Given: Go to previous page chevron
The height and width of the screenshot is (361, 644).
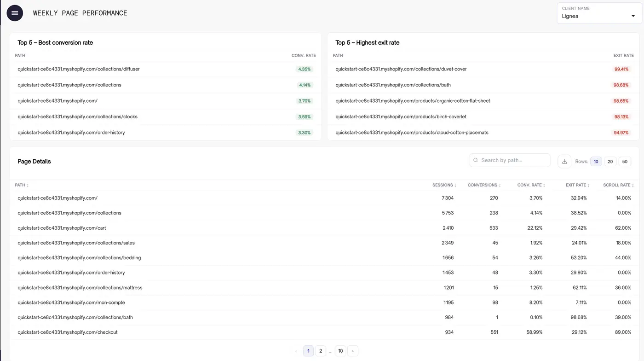Looking at the screenshot, I should (296, 351).
